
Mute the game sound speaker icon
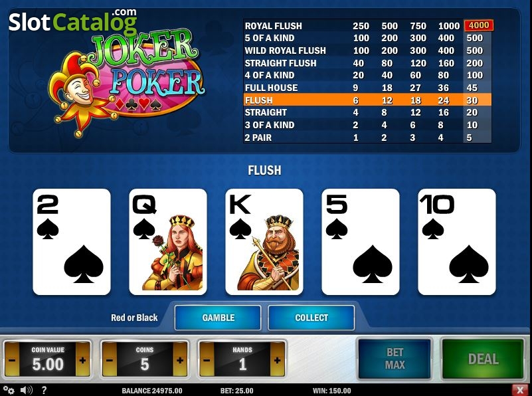pos(26,390)
